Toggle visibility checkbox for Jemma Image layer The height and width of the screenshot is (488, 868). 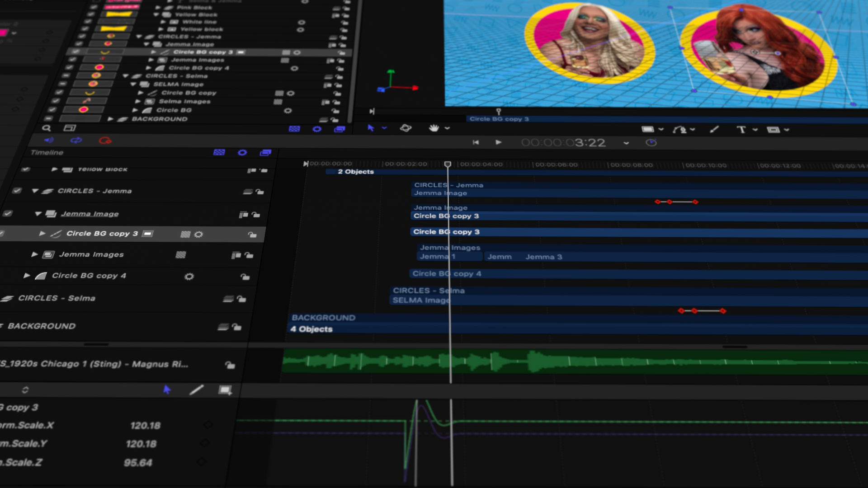pos(8,213)
